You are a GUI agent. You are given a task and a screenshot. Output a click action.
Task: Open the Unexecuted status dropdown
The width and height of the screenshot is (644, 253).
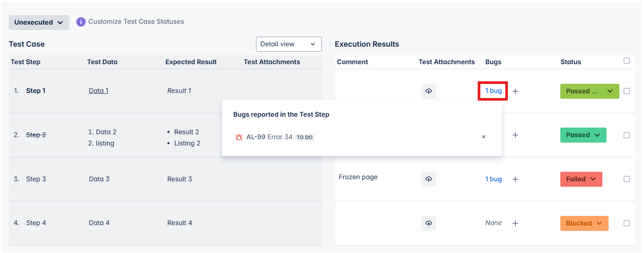(x=39, y=23)
